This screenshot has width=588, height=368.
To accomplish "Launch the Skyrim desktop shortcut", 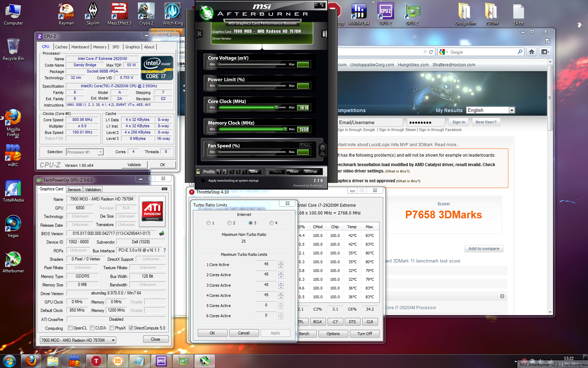I will pyautogui.click(x=93, y=15).
